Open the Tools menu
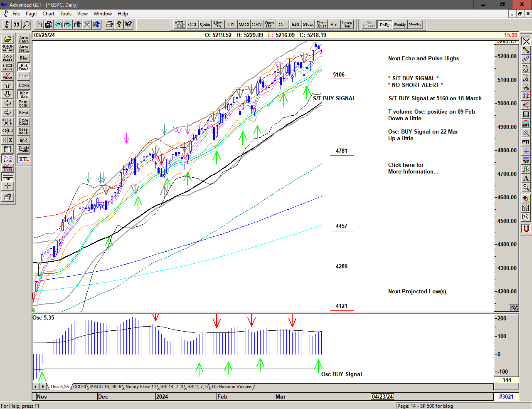This screenshot has height=409, width=532. (66, 14)
